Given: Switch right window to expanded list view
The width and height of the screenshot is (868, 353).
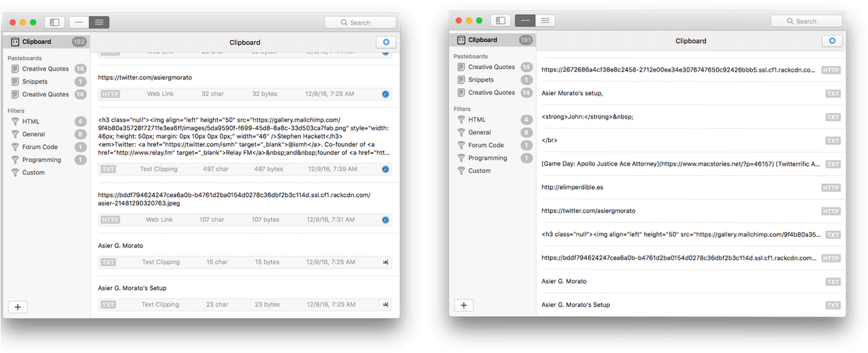Looking at the screenshot, I should click(x=545, y=20).
